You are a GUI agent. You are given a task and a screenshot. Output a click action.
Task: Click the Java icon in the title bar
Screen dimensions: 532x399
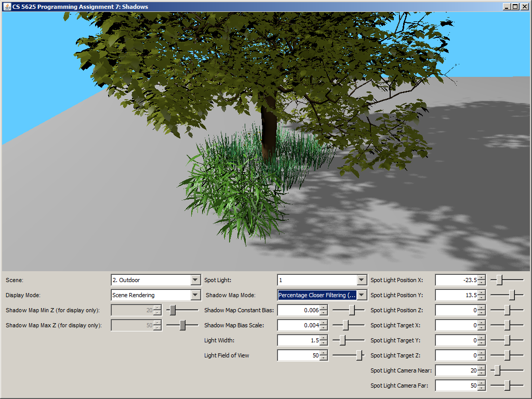coord(7,6)
